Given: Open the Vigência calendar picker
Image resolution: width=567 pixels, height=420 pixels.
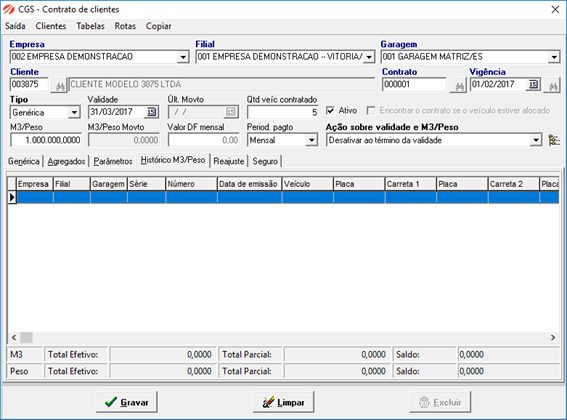Looking at the screenshot, I should [533, 84].
